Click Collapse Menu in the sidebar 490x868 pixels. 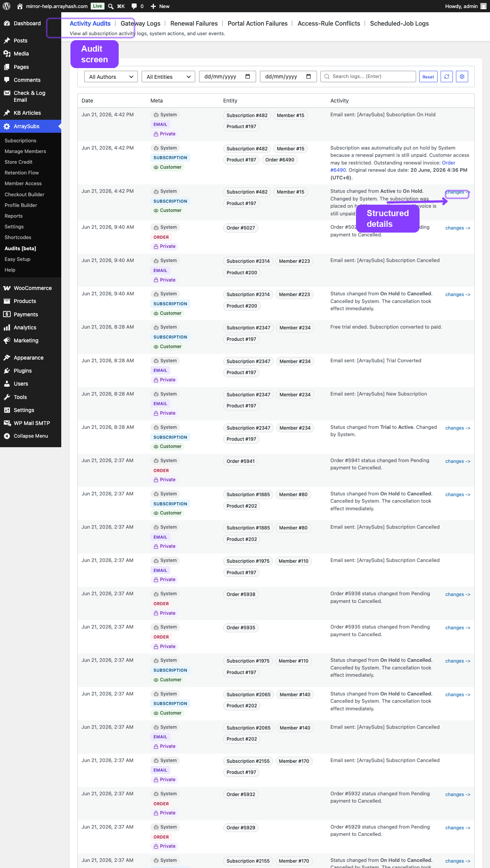click(x=31, y=436)
